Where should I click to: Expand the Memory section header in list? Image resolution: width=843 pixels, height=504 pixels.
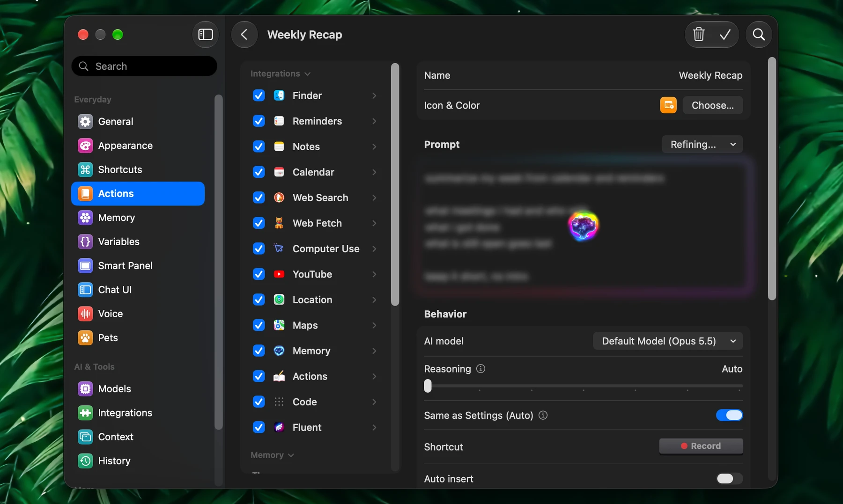(x=272, y=455)
